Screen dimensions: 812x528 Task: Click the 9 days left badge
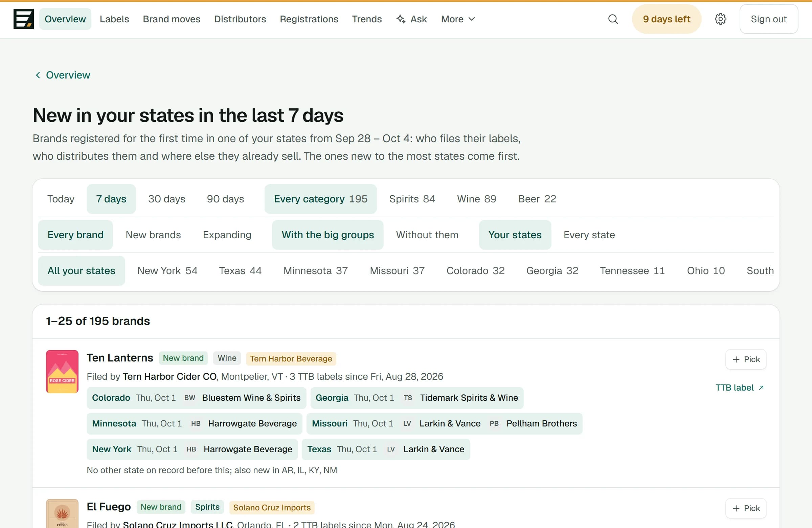(x=666, y=19)
